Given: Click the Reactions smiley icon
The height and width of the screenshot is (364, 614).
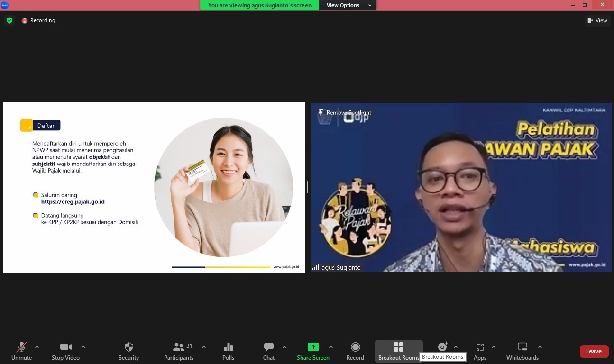Looking at the screenshot, I should 442,347.
